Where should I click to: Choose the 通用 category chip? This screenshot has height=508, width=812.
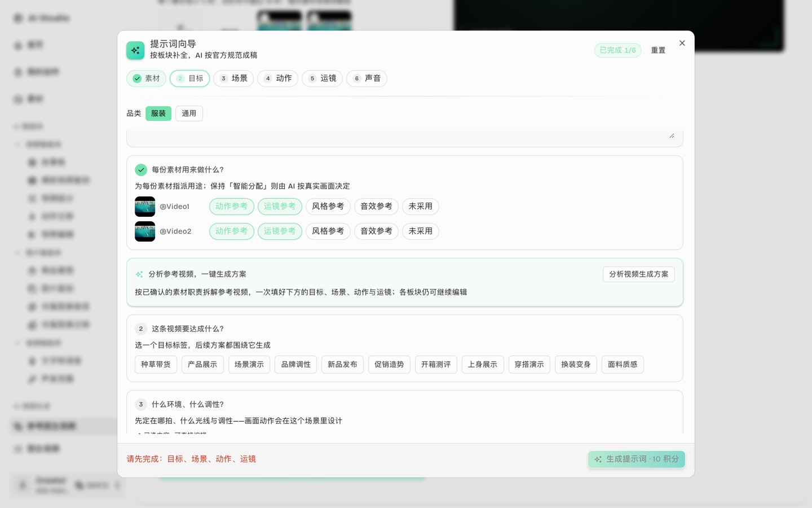pyautogui.click(x=189, y=113)
